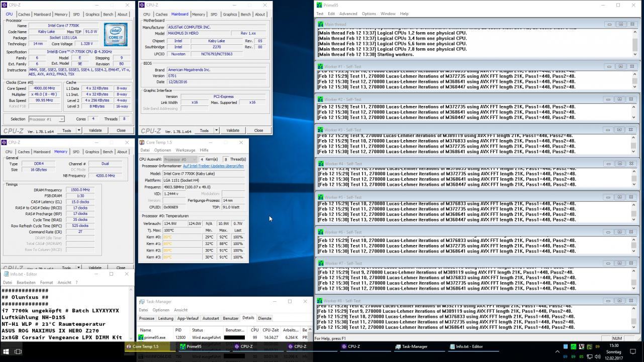Open Tools dropdown arrow in CPU-Z Mainboard window

[x=216, y=130]
